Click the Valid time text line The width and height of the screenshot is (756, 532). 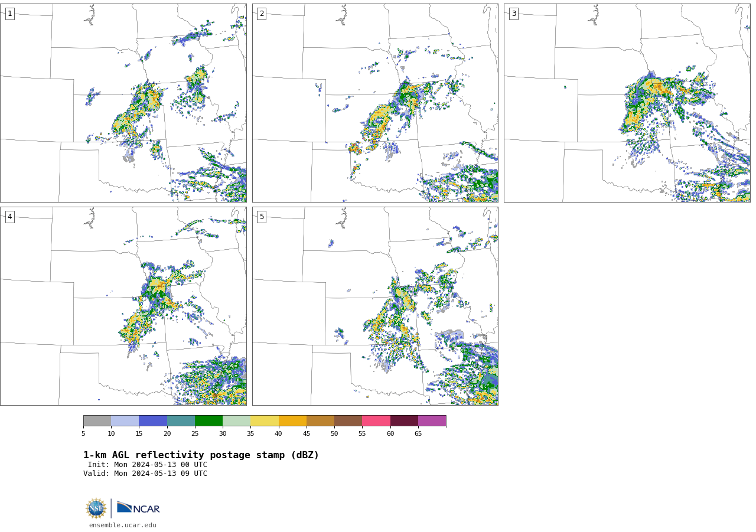[145, 474]
